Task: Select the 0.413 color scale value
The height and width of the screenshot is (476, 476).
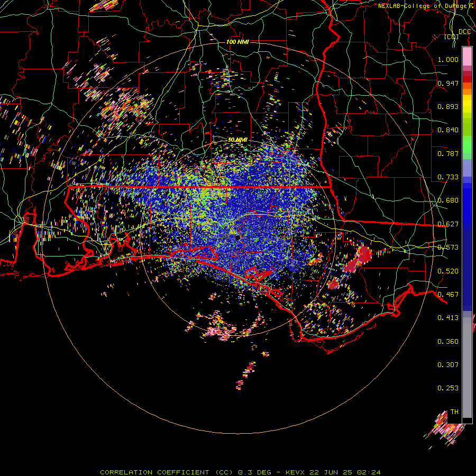Action: click(x=448, y=318)
